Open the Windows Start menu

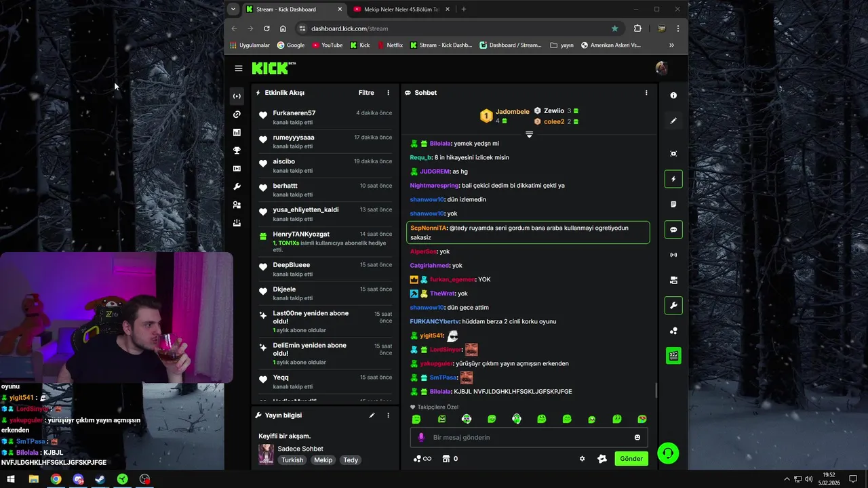11,479
